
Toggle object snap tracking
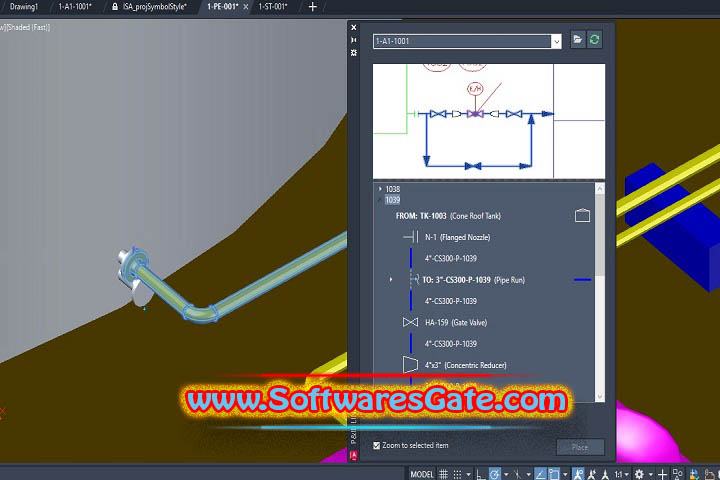[540, 474]
